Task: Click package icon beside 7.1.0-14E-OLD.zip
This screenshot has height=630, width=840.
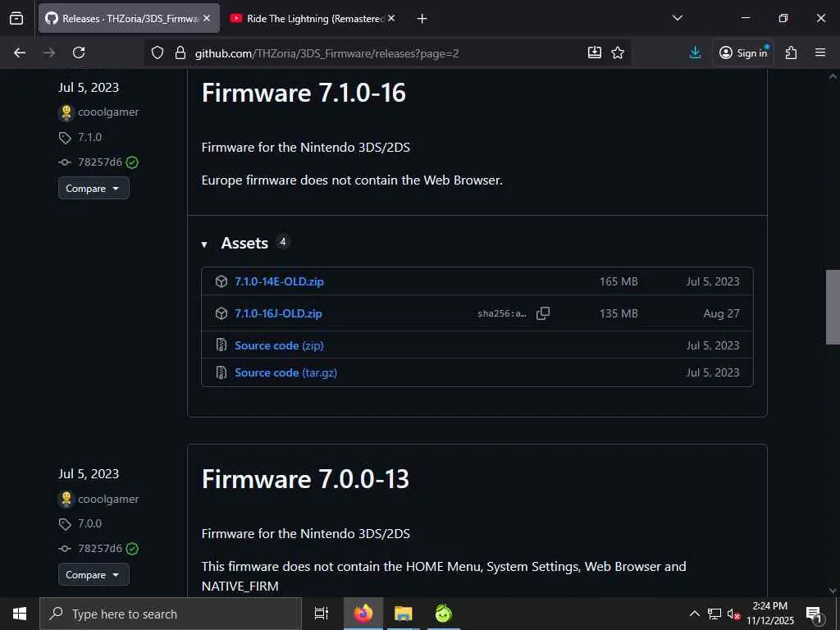Action: [221, 281]
